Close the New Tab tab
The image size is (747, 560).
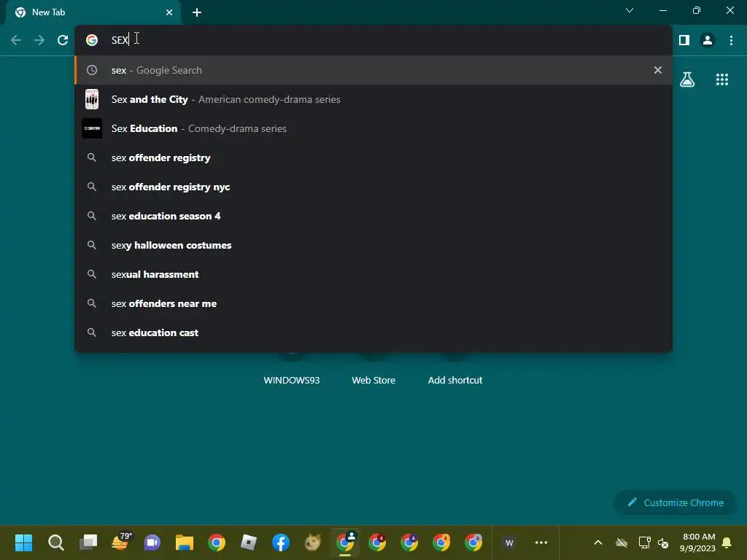(169, 12)
